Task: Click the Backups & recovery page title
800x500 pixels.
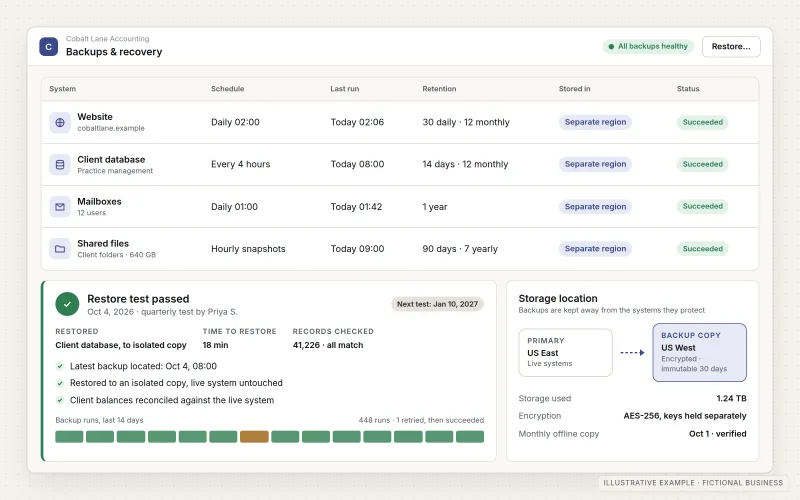Action: point(114,52)
